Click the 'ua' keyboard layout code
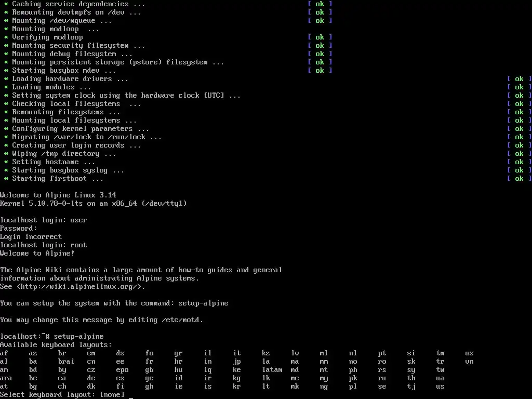532x399 pixels. coord(440,378)
